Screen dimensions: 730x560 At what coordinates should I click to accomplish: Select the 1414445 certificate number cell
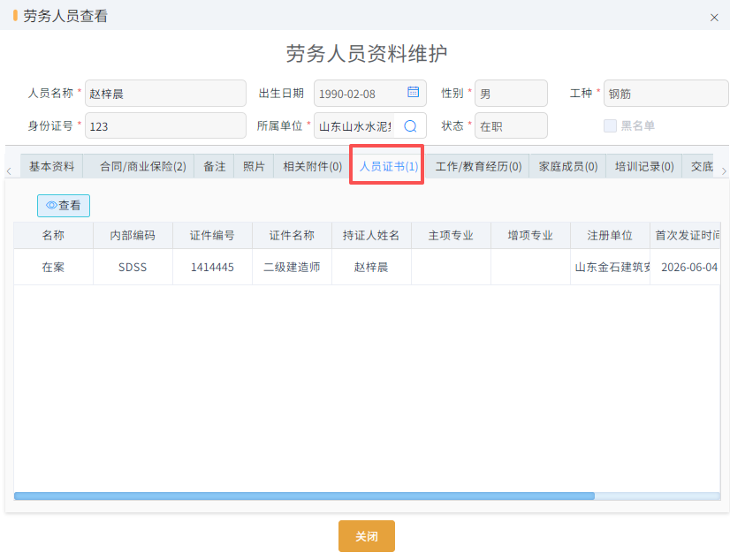212,267
